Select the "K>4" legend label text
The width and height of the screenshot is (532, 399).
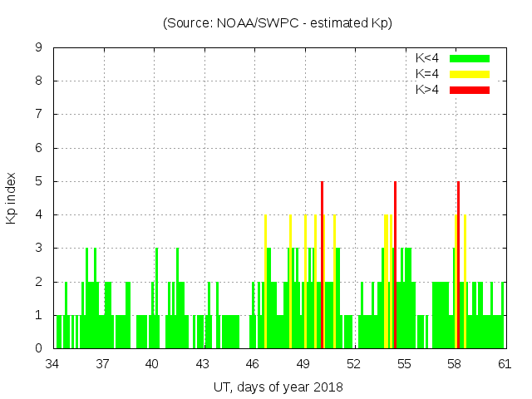tap(427, 90)
